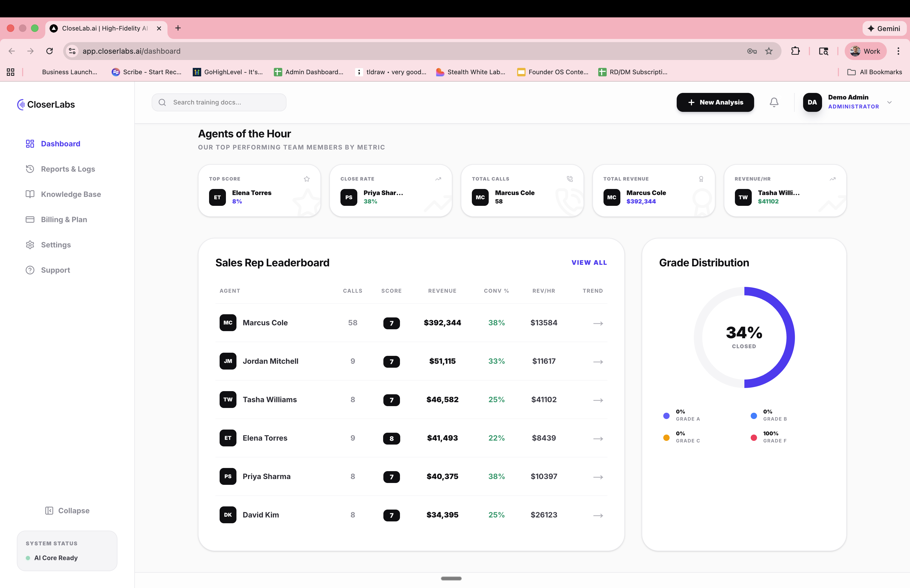Select Dashboard in the navigation menu
The image size is (910, 588).
click(x=60, y=143)
